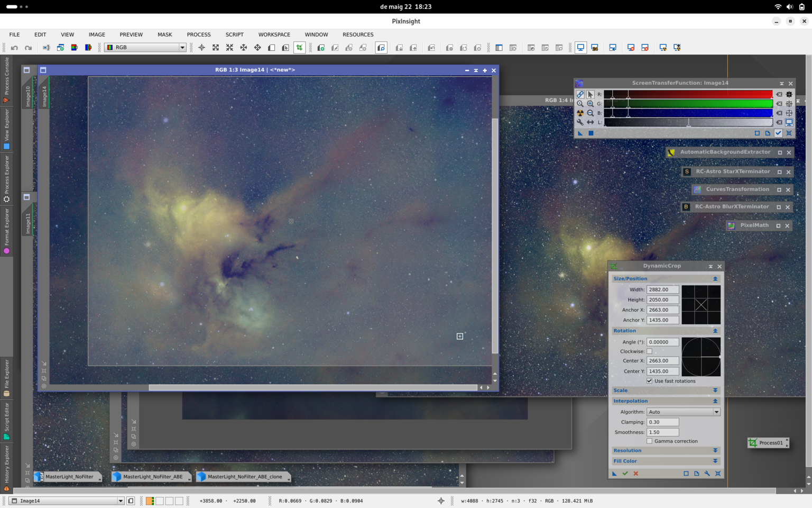Open the PROCESS menu
This screenshot has height=508, width=812.
click(199, 34)
